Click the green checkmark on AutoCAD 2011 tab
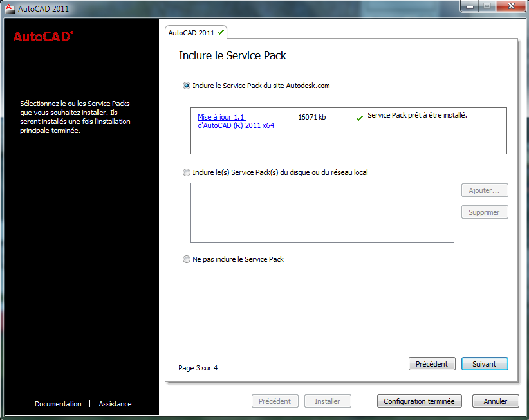This screenshot has width=529, height=420. (221, 32)
